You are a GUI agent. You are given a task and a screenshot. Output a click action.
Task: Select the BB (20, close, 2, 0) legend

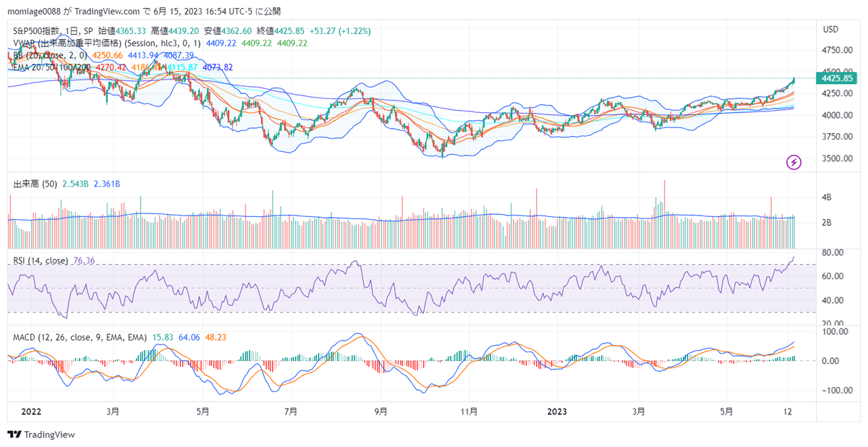point(51,55)
